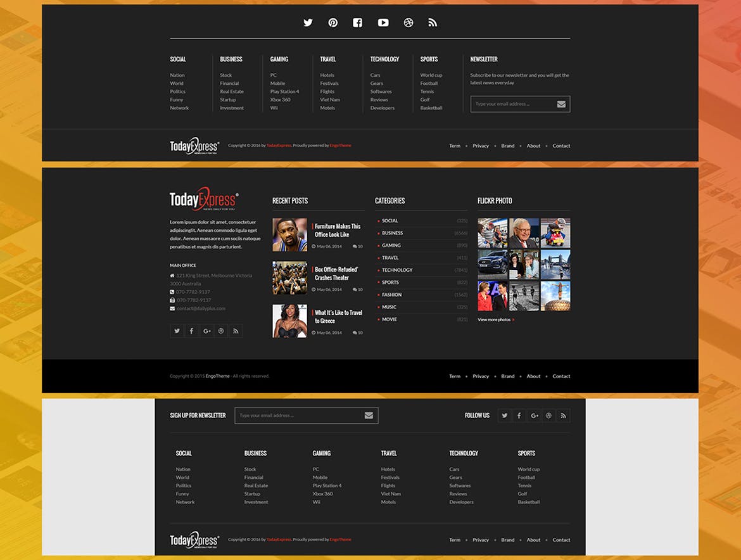Open the Furniture Makes This Office Look Like post

coord(337,230)
